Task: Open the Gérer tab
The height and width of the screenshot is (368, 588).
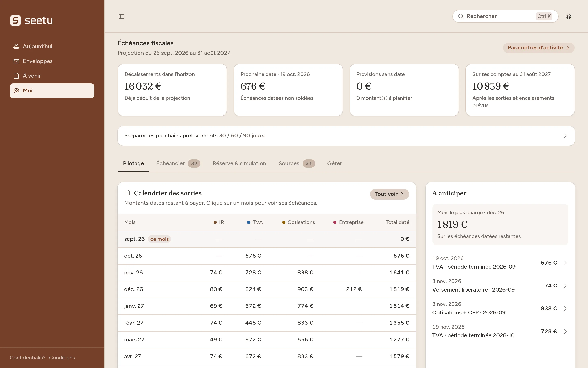Action: click(x=334, y=163)
